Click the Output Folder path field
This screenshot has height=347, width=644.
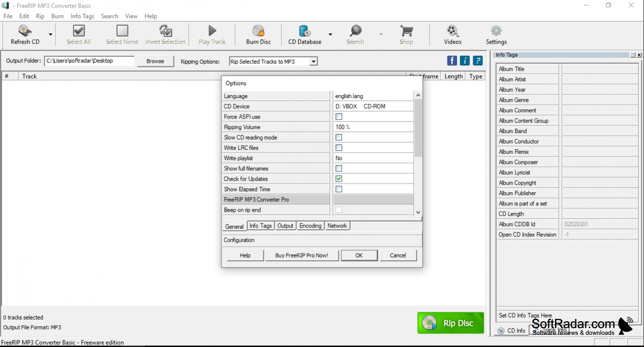tap(89, 61)
